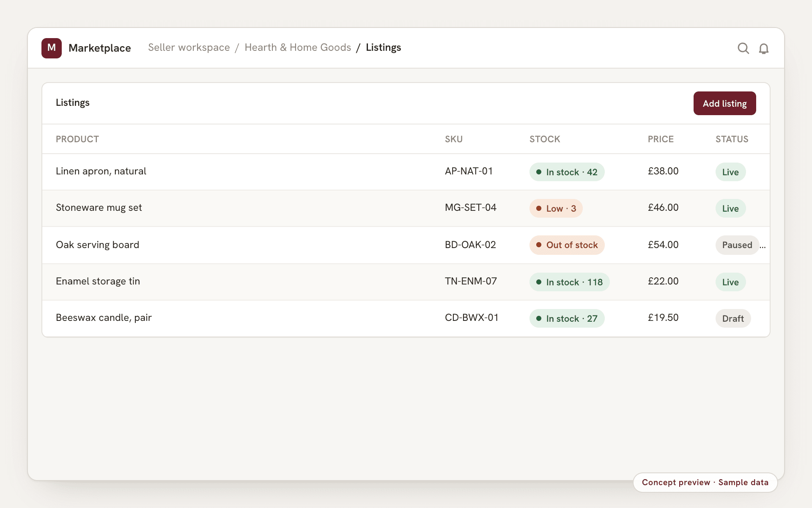The width and height of the screenshot is (812, 508).
Task: Sort by the PRODUCT column header
Action: pyautogui.click(x=77, y=139)
